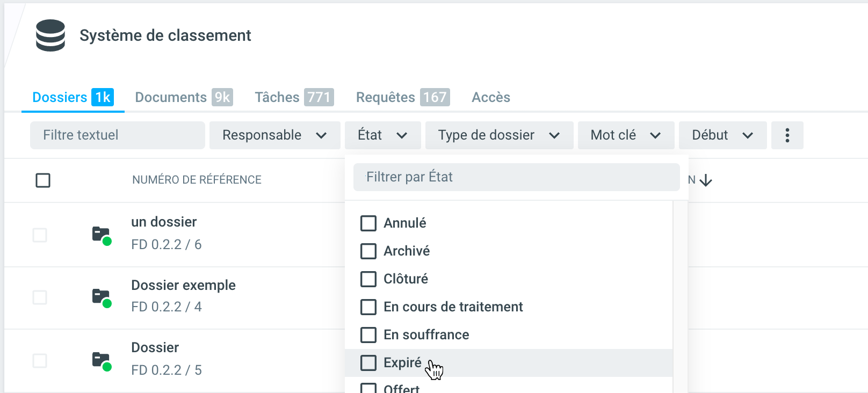The width and height of the screenshot is (868, 393).
Task: Open the Tâches tab
Action: click(294, 97)
